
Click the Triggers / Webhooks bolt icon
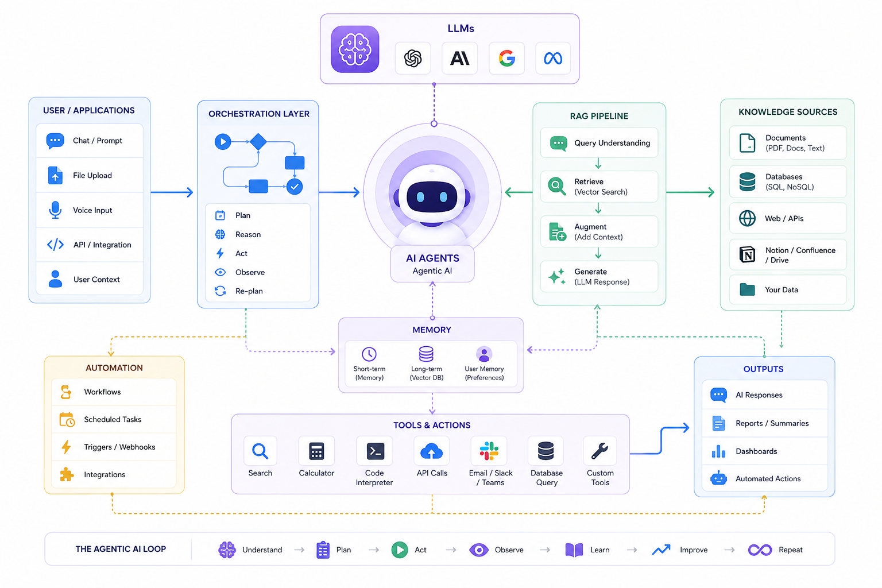[66, 447]
